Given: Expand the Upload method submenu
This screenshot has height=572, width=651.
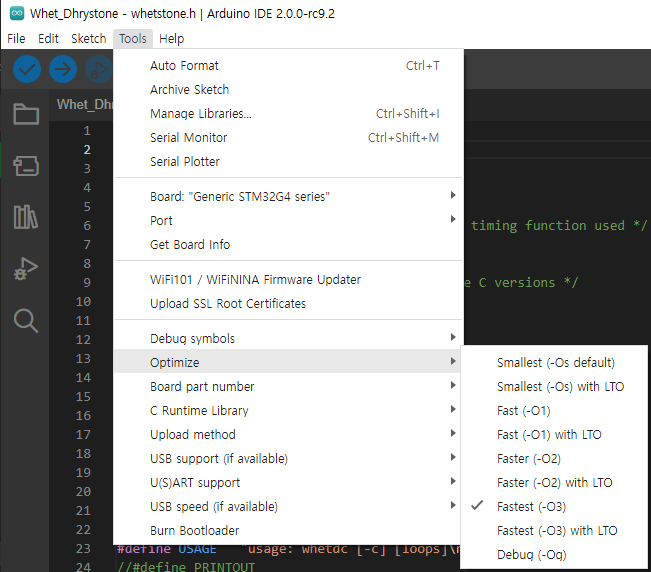Looking at the screenshot, I should pyautogui.click(x=288, y=435).
